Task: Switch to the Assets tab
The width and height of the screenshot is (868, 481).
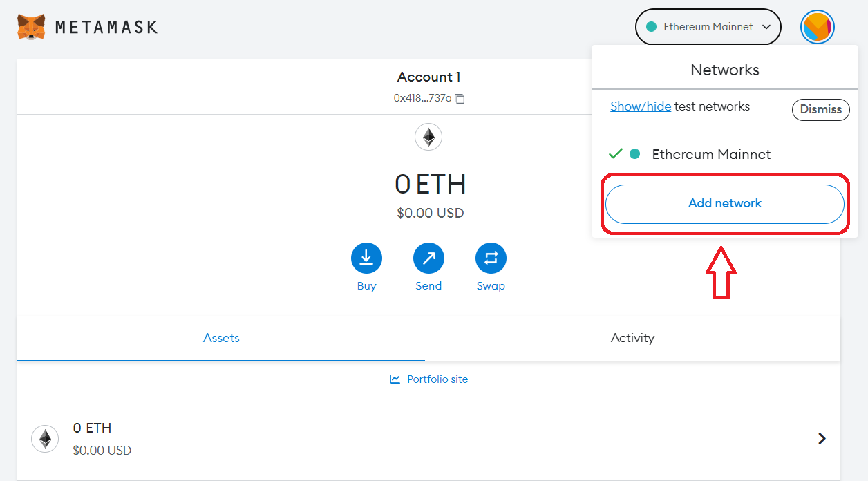Action: click(x=221, y=338)
